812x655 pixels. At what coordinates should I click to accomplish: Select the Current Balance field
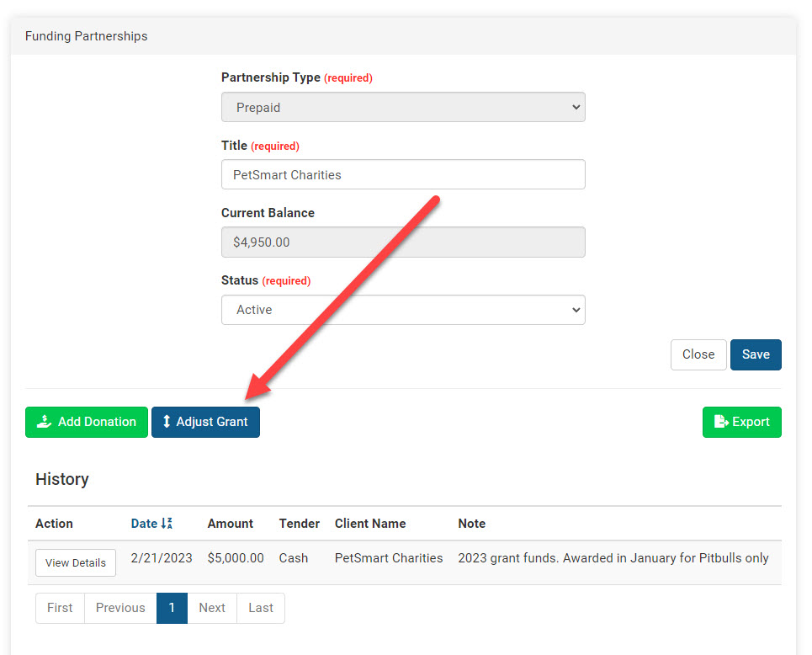click(403, 242)
